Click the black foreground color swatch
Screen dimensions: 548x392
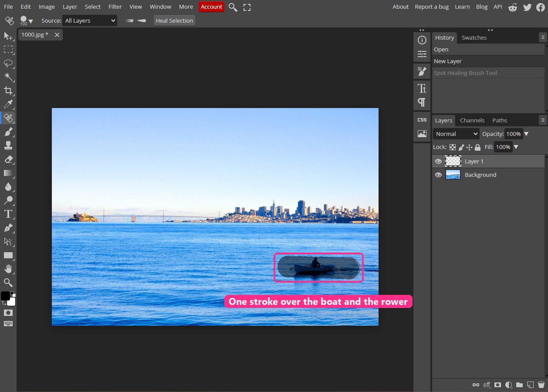pyautogui.click(x=5, y=296)
